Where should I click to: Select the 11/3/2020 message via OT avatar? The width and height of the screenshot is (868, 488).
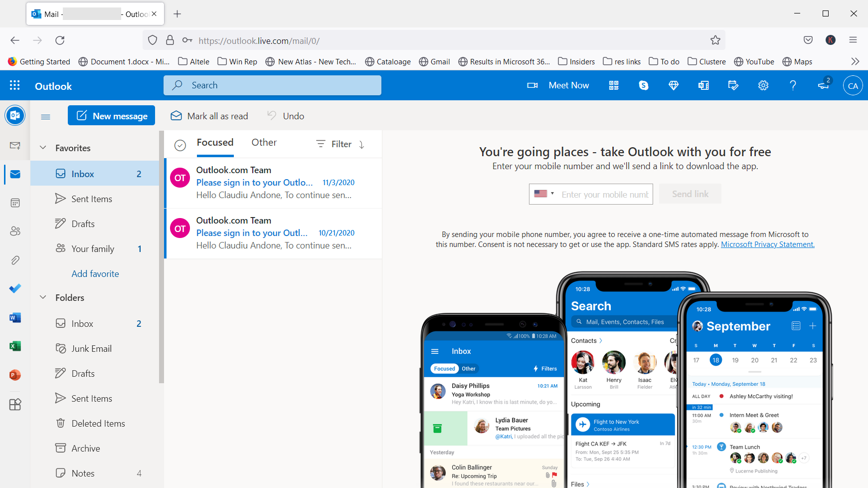pyautogui.click(x=180, y=178)
